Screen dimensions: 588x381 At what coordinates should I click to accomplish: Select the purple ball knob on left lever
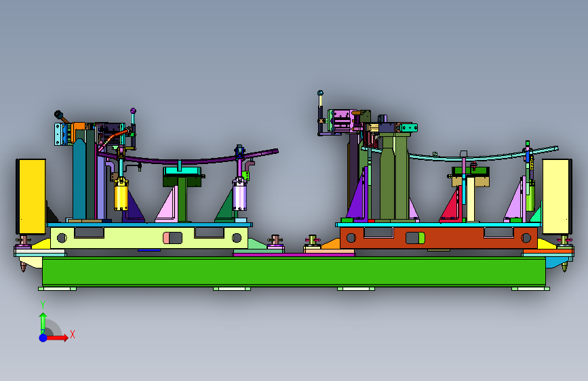click(133, 111)
